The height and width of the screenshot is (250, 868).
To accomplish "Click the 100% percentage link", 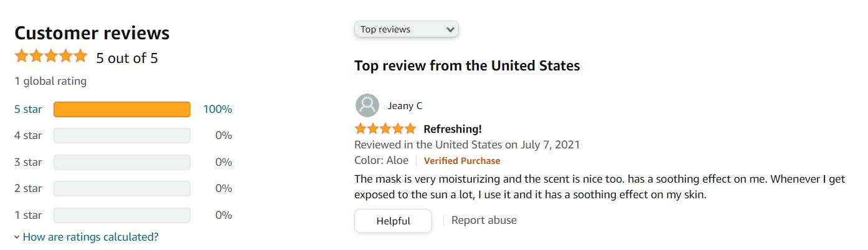I will click(217, 109).
